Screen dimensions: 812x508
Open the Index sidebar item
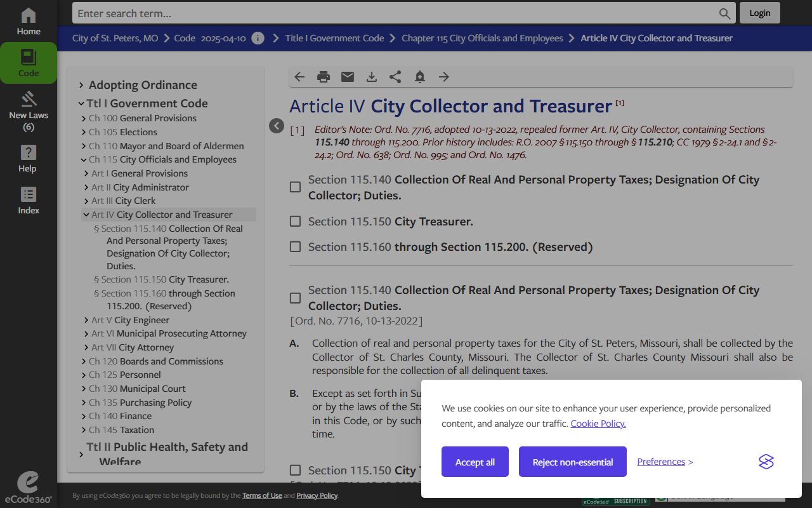pos(29,201)
